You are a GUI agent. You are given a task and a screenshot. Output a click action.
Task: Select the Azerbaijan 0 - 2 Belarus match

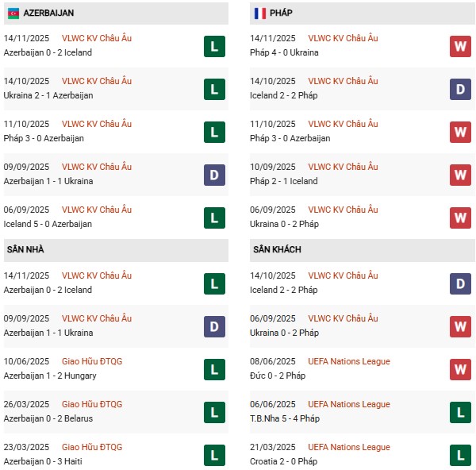tap(48, 418)
